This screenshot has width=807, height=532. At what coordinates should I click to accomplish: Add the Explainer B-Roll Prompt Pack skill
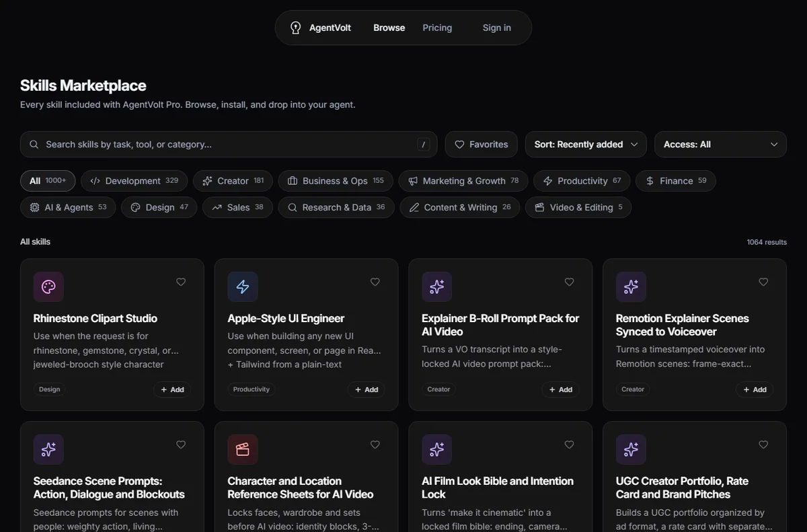(x=561, y=389)
